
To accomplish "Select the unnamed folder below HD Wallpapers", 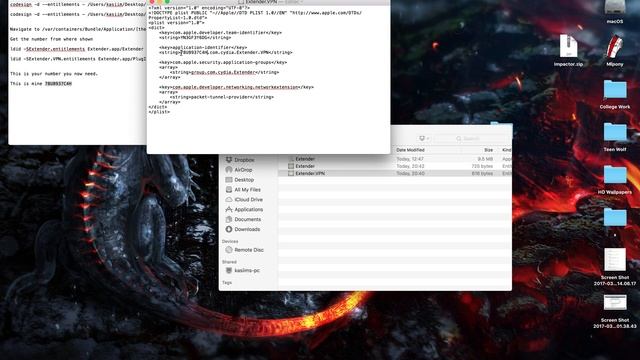I will click(615, 218).
